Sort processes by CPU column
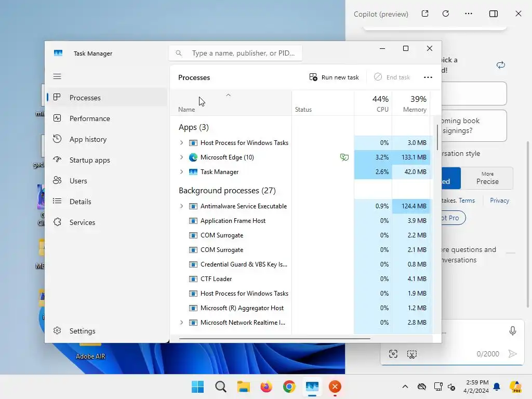 [373, 103]
